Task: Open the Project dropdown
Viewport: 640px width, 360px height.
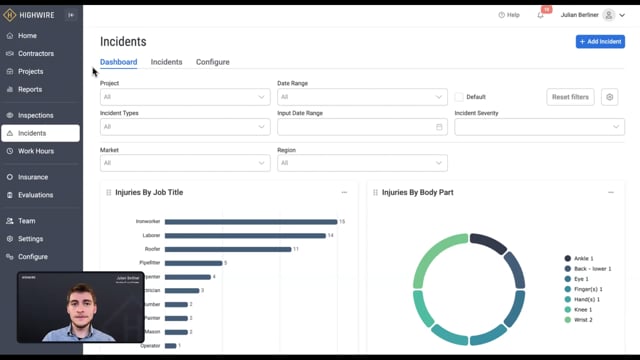Action: tap(185, 97)
